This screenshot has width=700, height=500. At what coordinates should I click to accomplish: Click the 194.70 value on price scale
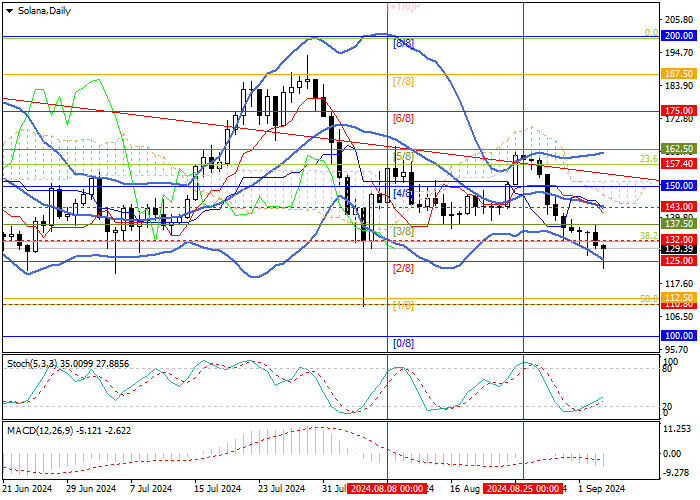tap(681, 53)
